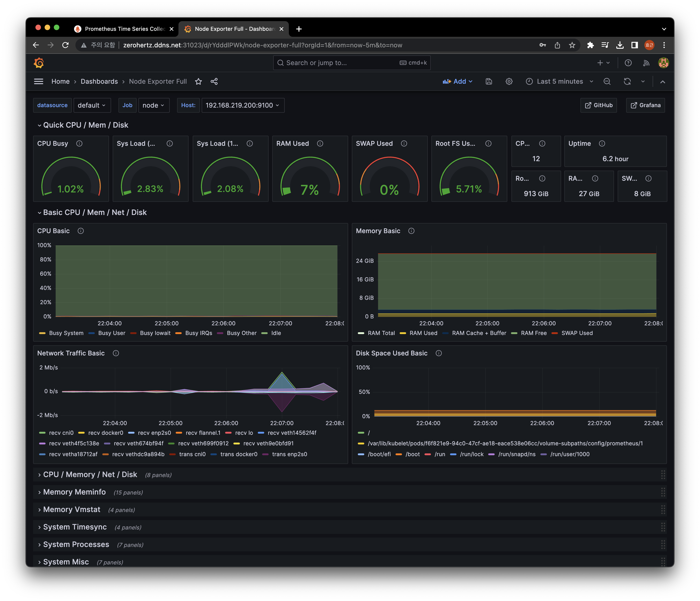Viewport: 700px width, 601px height.
Task: Open the Add panel menu
Action: 457,81
